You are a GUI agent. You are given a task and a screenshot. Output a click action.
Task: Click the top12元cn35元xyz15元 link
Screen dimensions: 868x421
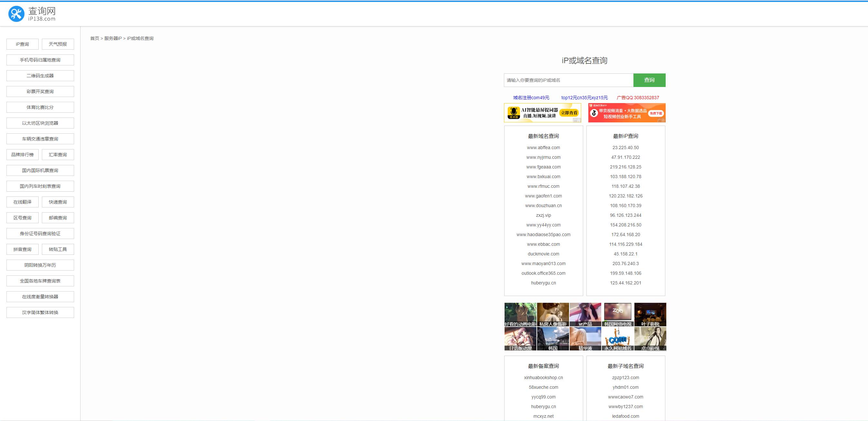584,98
